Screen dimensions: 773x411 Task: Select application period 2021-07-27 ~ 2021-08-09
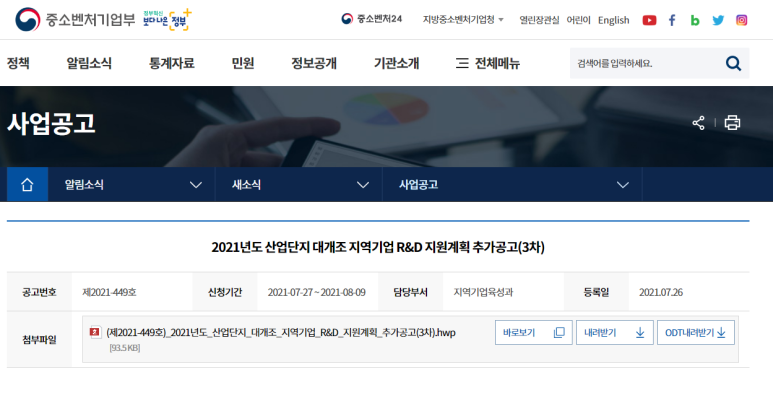[316, 292]
